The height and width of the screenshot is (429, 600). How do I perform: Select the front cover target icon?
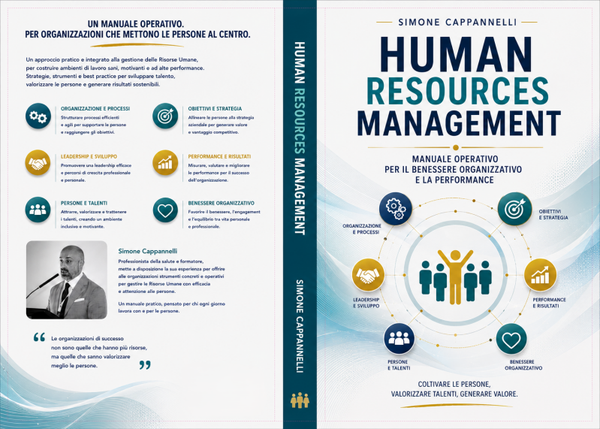pyautogui.click(x=515, y=209)
